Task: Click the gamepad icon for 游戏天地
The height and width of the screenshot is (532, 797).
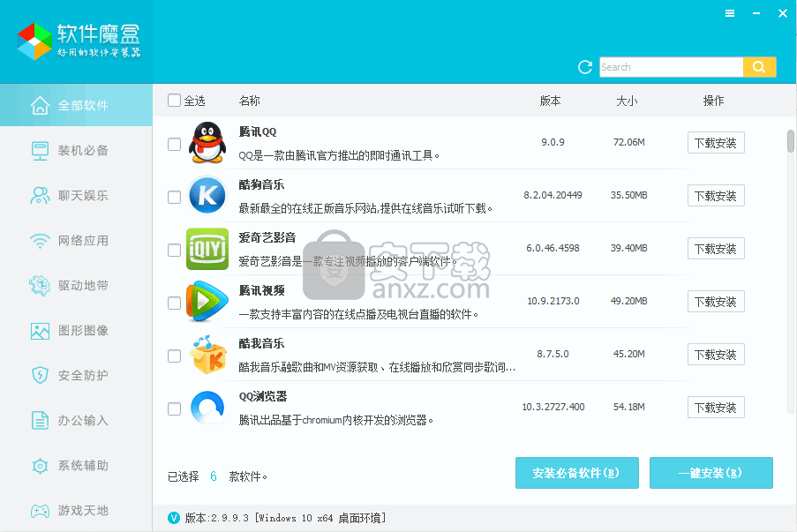Action: 40,511
